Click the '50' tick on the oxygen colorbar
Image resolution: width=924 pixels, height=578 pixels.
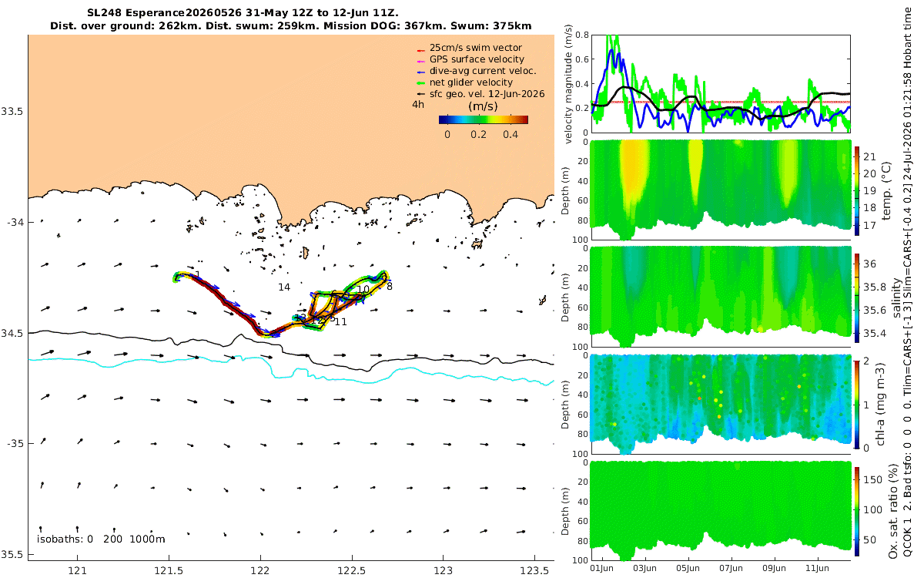point(870,539)
